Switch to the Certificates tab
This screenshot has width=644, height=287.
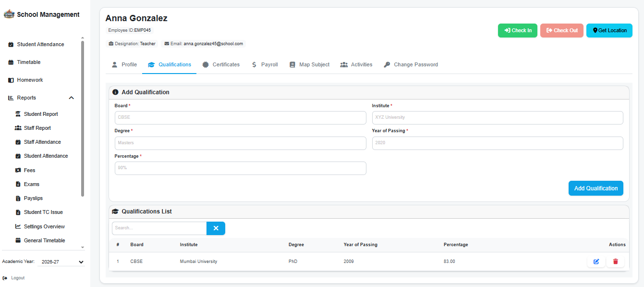(x=221, y=64)
